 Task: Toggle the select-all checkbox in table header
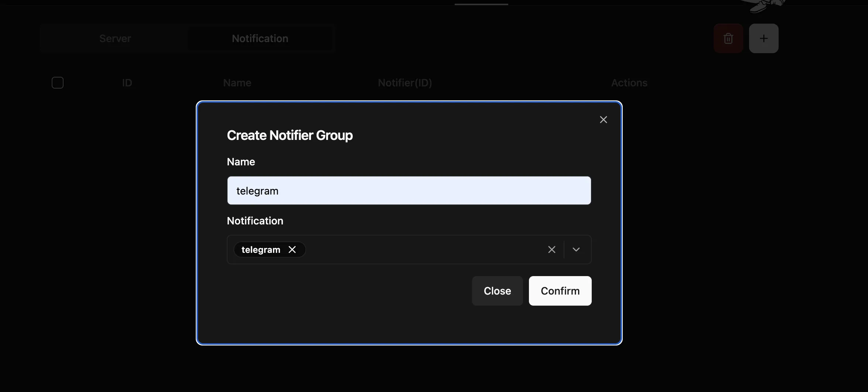pos(58,83)
